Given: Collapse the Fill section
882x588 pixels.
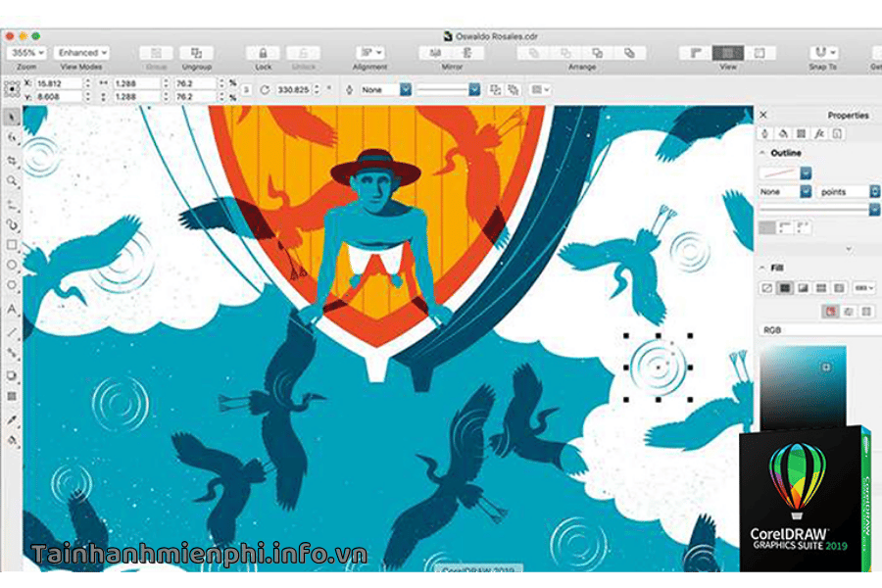Looking at the screenshot, I should tap(762, 268).
